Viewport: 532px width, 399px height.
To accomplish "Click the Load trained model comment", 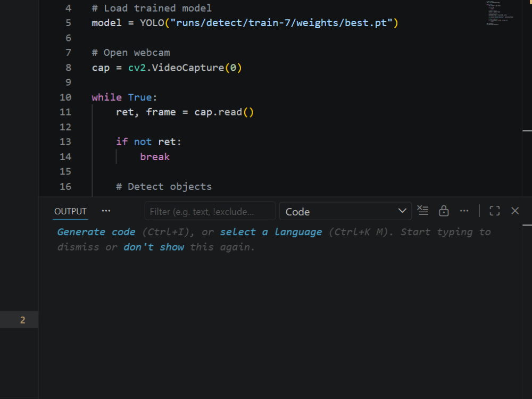I will click(152, 8).
